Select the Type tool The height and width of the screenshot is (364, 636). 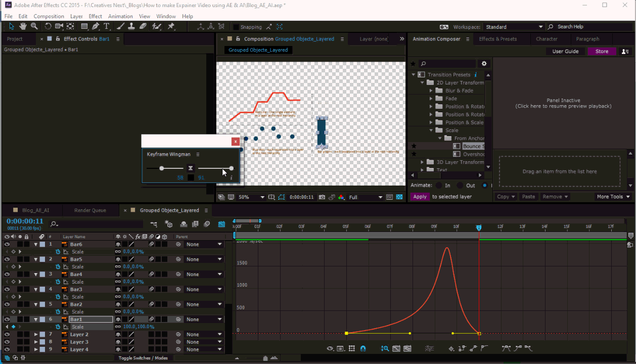tap(107, 26)
